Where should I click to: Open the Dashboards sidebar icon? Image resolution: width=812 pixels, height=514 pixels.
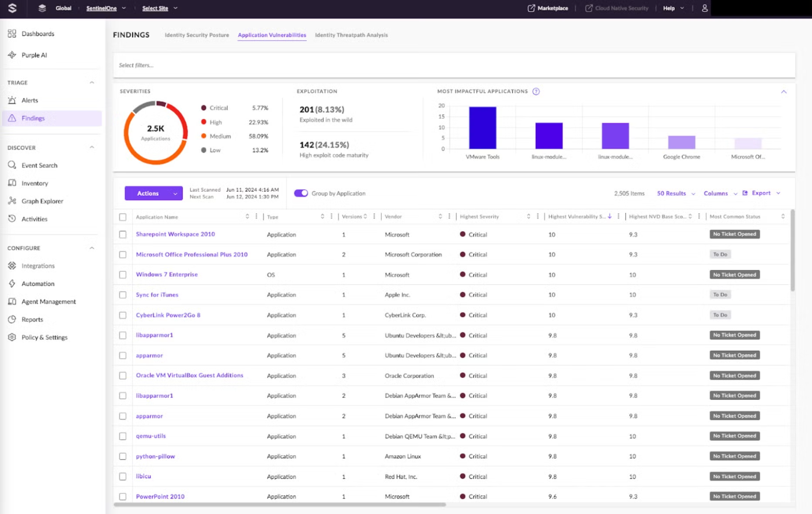[12, 33]
